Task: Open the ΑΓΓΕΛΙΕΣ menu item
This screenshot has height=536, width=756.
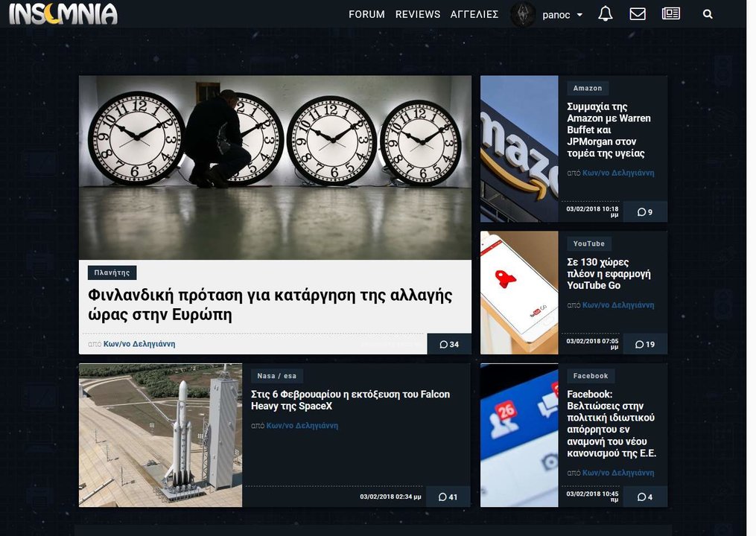Action: tap(474, 14)
